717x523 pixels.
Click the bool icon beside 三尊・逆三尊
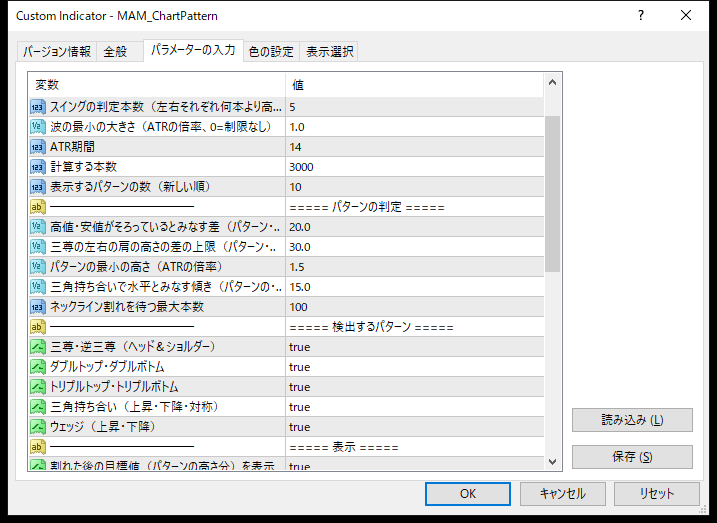(38, 347)
